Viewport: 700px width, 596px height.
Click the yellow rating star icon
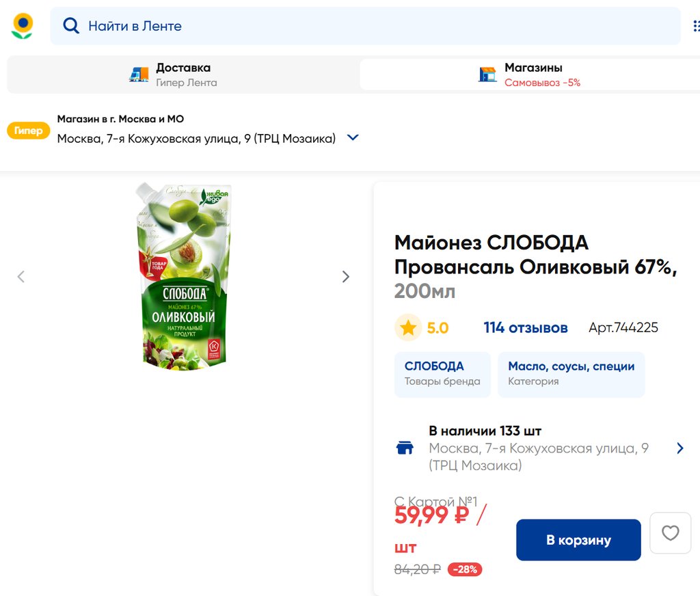coord(408,328)
